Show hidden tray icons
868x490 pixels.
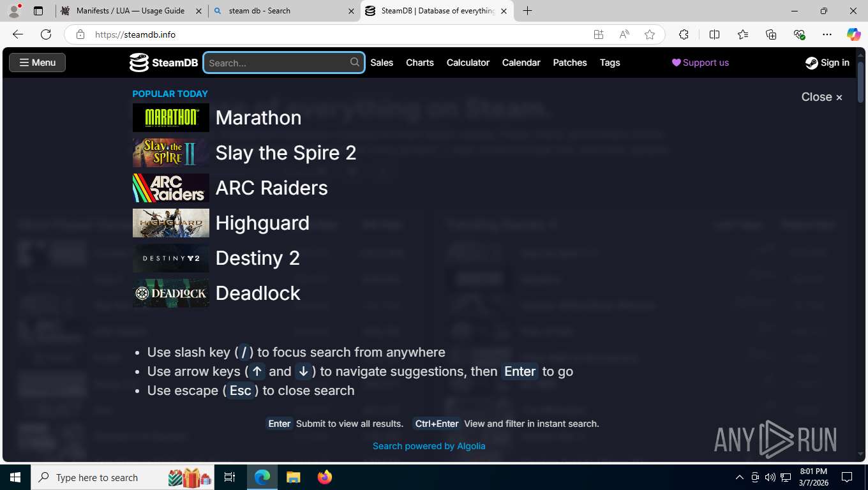coord(740,477)
